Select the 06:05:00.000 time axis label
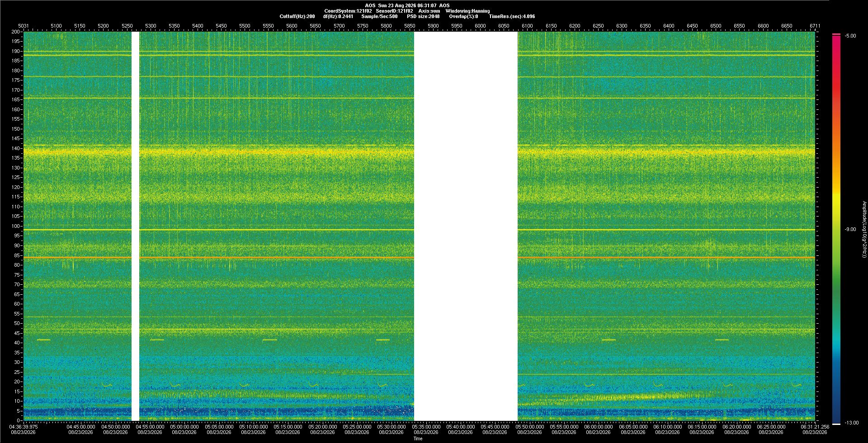 [x=633, y=426]
